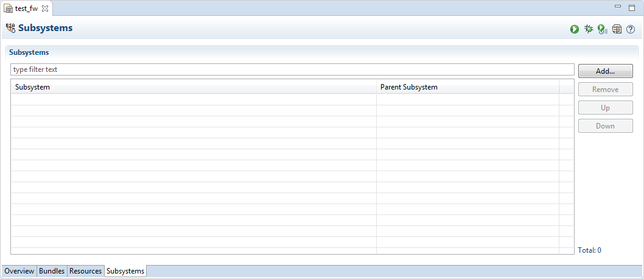The image size is (644, 279).
Task: Minimize the editor area
Action: point(618,7)
